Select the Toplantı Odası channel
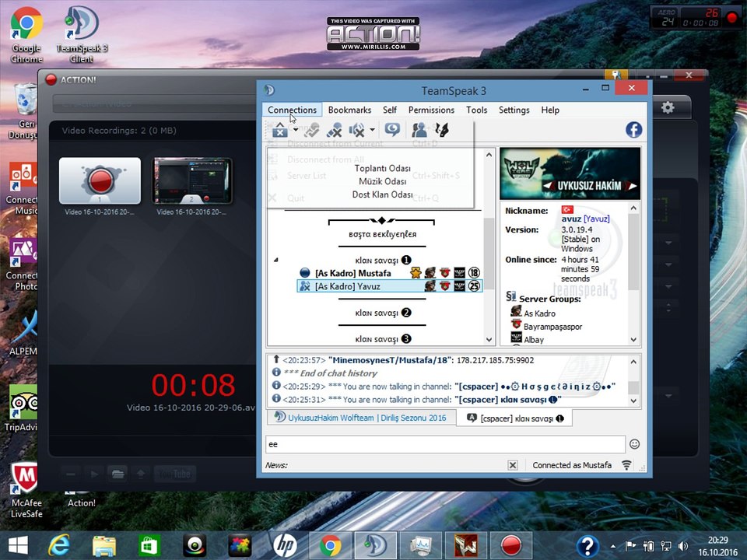 click(x=382, y=168)
